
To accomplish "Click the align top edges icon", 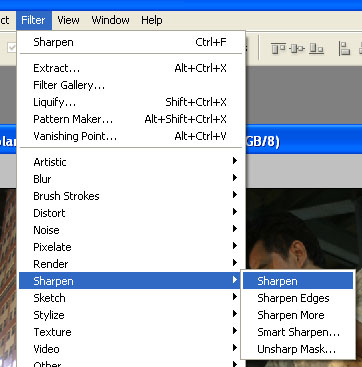I will [x=278, y=49].
